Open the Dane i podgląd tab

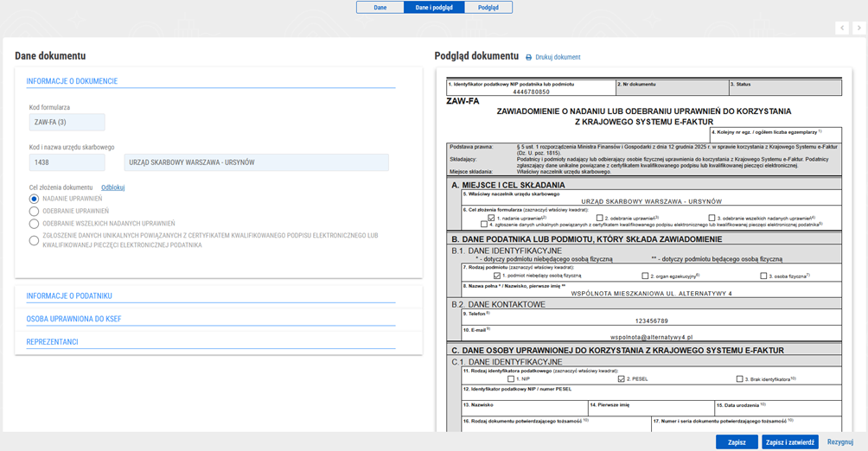coord(434,8)
